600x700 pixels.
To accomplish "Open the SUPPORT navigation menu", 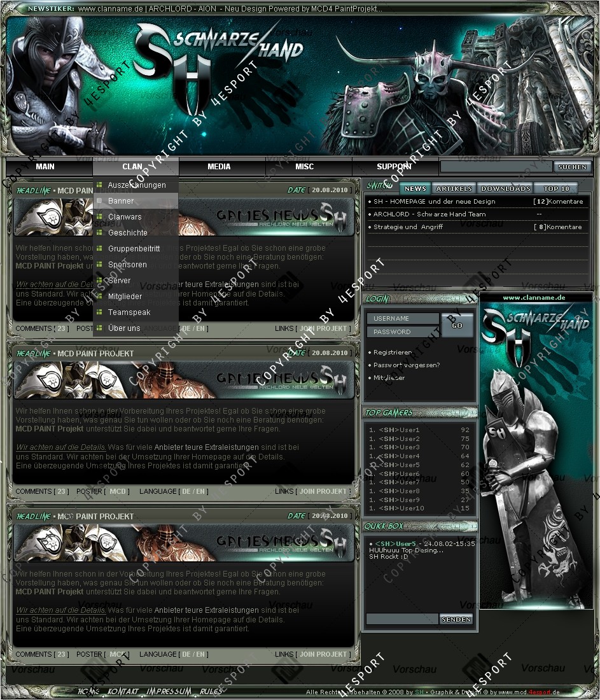I will (394, 167).
